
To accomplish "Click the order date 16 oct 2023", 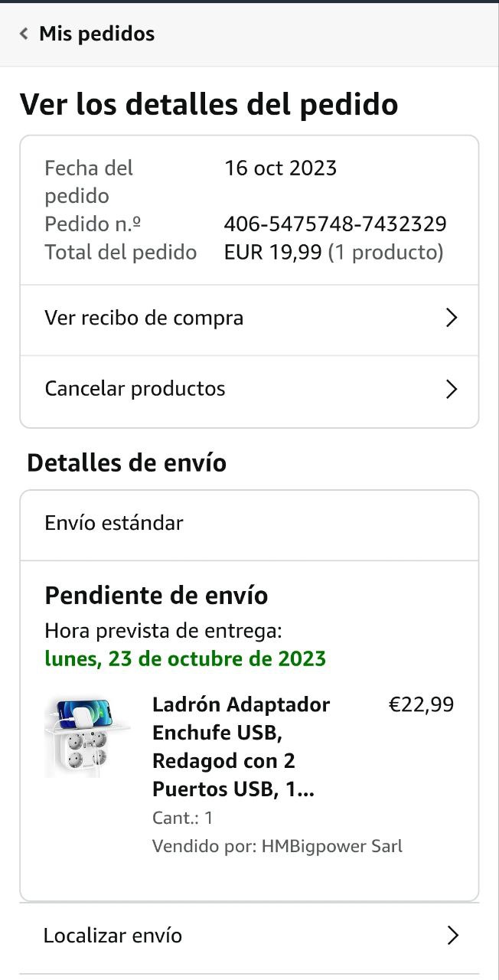I will click(x=280, y=168).
